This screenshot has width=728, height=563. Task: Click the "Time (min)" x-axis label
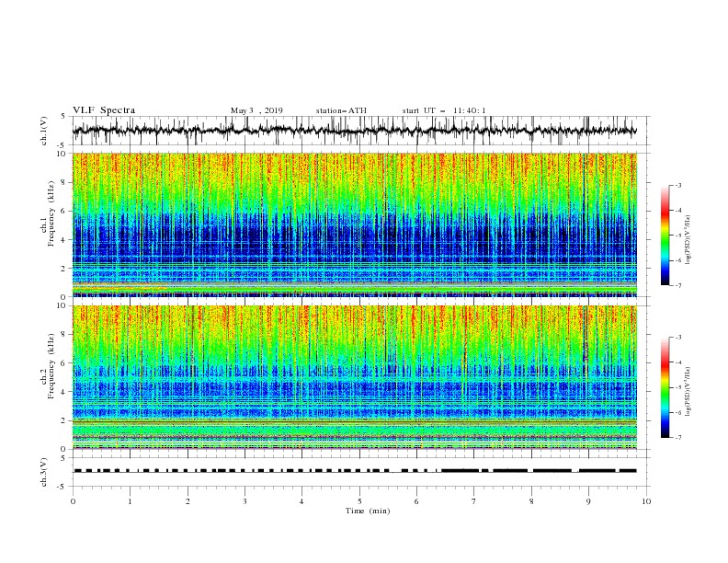point(368,511)
